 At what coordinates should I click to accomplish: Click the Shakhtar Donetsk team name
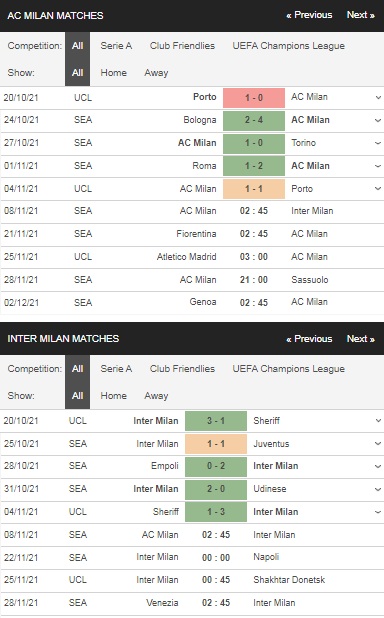(x=289, y=580)
